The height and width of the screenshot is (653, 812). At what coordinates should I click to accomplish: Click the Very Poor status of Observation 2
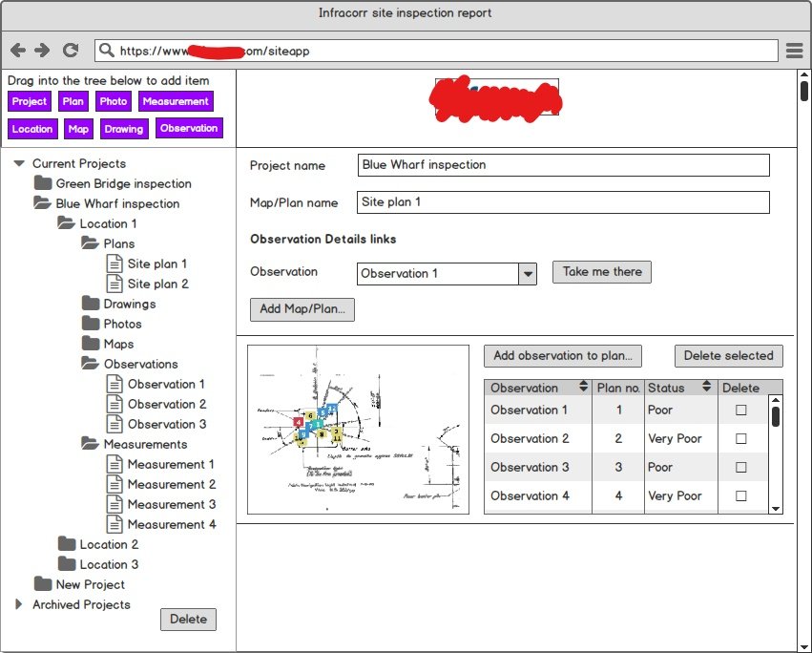[x=675, y=438]
